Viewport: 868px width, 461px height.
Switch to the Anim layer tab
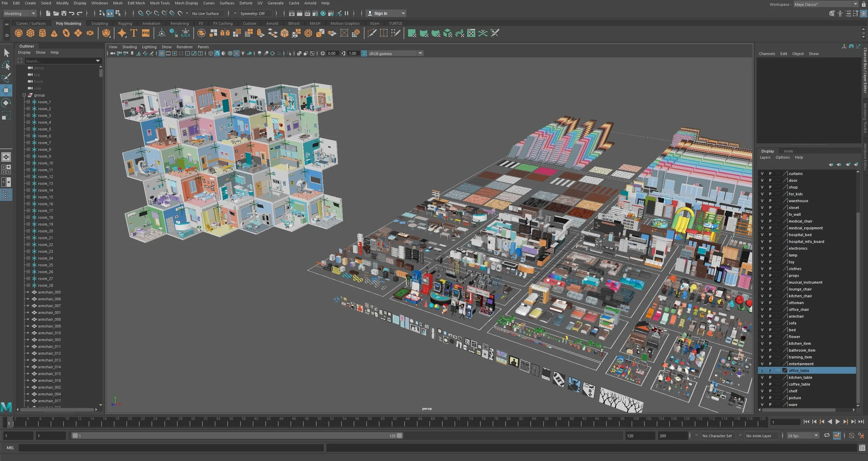click(x=788, y=151)
